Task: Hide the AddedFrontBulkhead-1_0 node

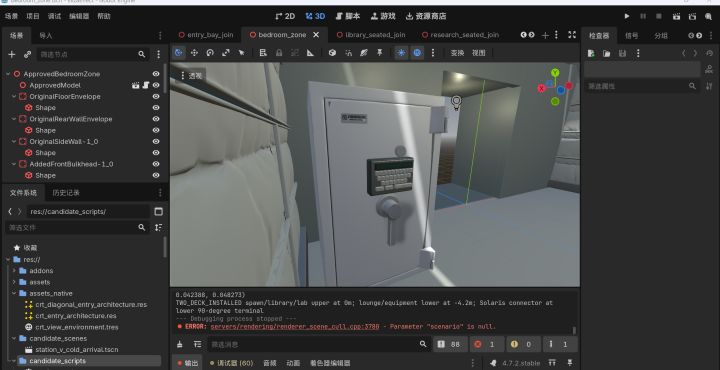Action: coord(156,164)
